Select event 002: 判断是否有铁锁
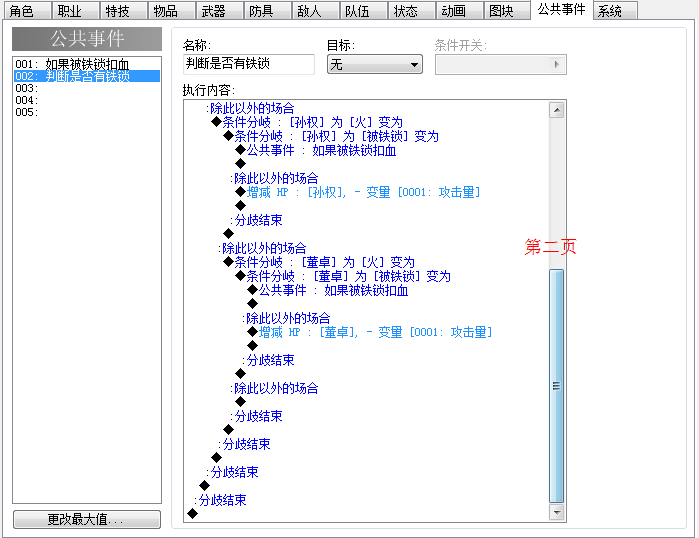Image resolution: width=699 pixels, height=538 pixels. click(87, 76)
